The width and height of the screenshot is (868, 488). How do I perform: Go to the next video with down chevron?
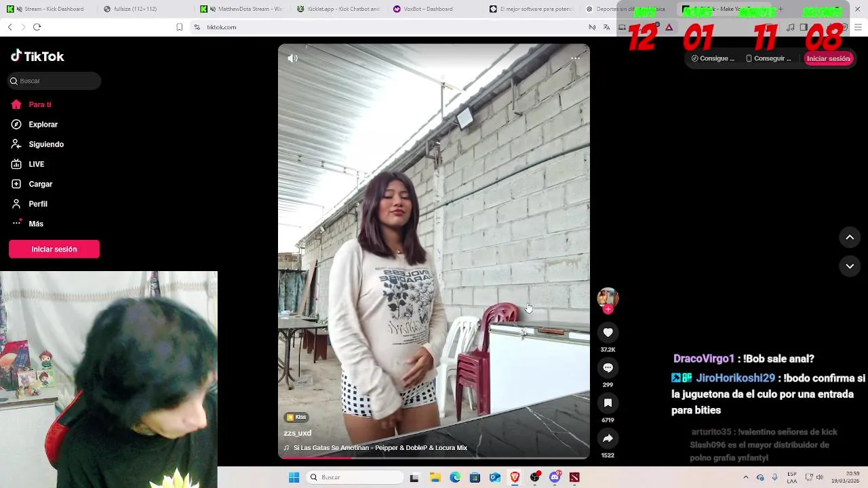click(x=850, y=266)
